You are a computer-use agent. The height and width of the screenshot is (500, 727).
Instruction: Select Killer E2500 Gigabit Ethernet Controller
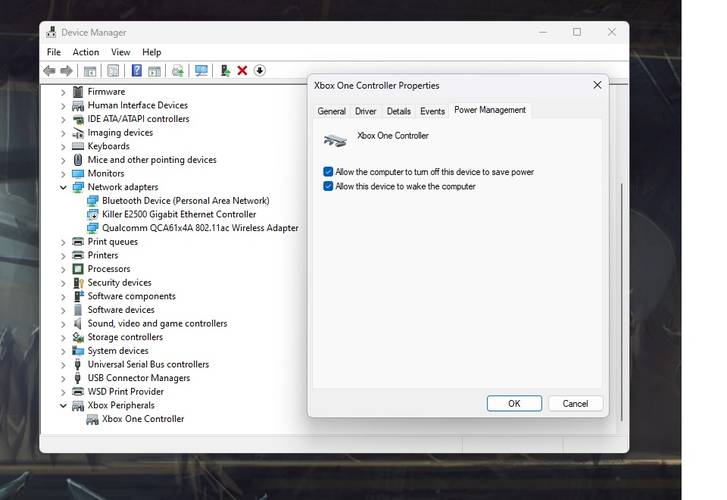179,214
